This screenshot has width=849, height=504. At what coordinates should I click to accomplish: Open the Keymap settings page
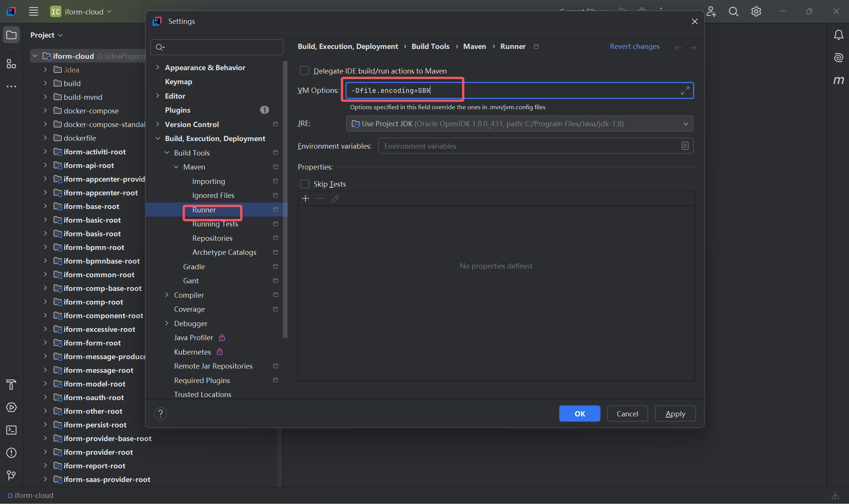[x=178, y=82]
